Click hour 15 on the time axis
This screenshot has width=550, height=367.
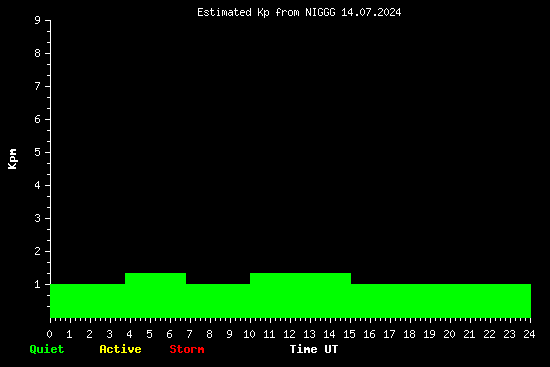point(349,334)
